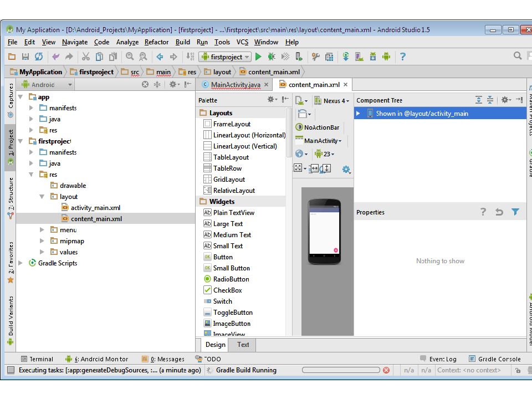Viewport: 532px width, 399px height.
Task: Open the Android Device Monitor icon
Action: (x=386, y=57)
